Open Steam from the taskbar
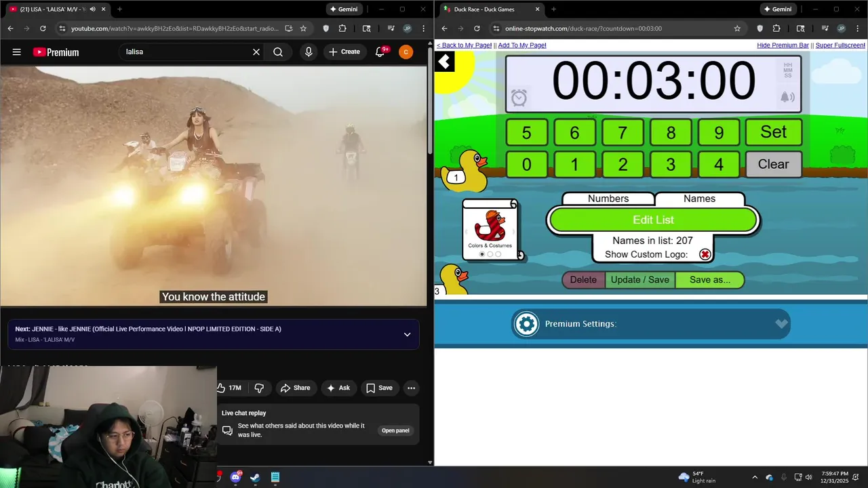This screenshot has height=488, width=868. [x=255, y=477]
